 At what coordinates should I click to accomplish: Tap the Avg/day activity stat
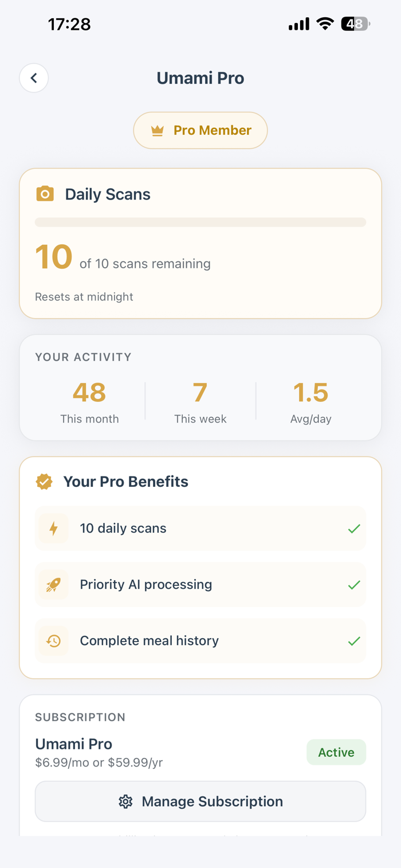pyautogui.click(x=310, y=402)
